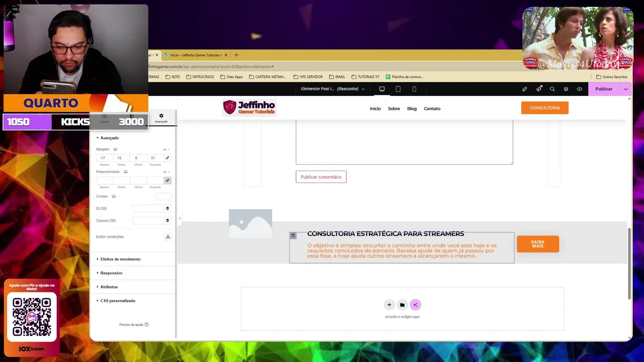
Task: Click the Preenchimento Superior input field
Action: tap(105, 180)
